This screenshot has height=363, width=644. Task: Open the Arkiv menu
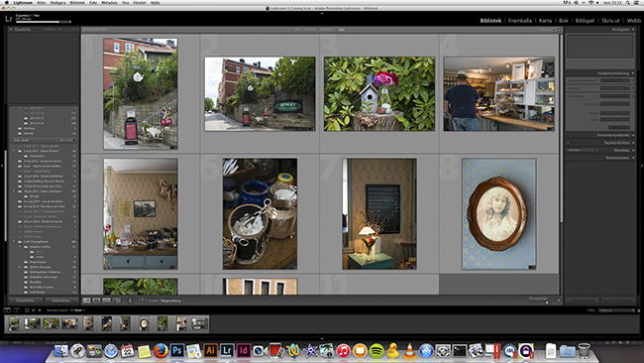(42, 2)
